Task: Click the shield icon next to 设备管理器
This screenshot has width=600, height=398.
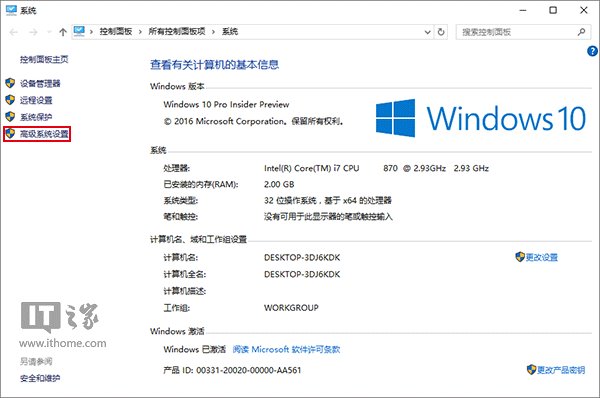Action: click(10, 83)
